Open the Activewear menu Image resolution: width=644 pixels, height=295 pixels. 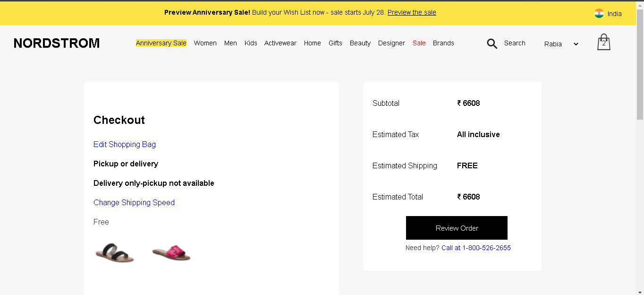pyautogui.click(x=280, y=43)
